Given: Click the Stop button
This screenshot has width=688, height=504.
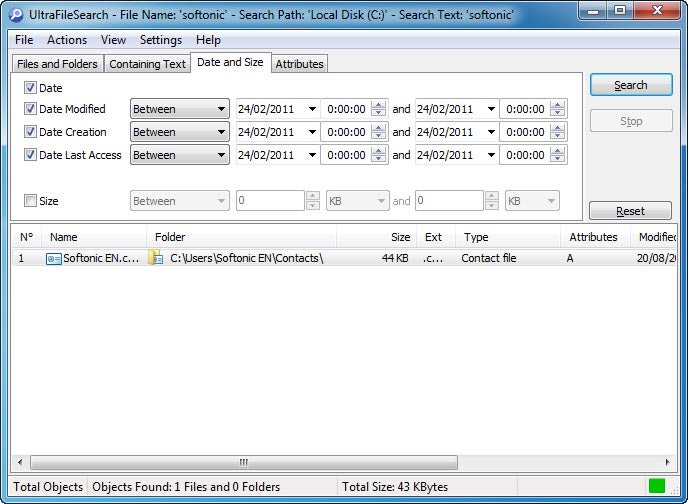Looking at the screenshot, I should [631, 121].
